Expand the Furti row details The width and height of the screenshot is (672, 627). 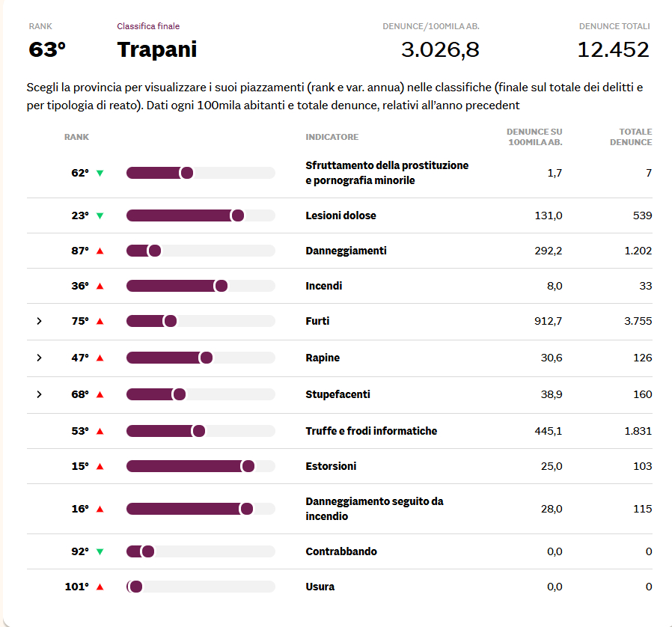pyautogui.click(x=39, y=321)
